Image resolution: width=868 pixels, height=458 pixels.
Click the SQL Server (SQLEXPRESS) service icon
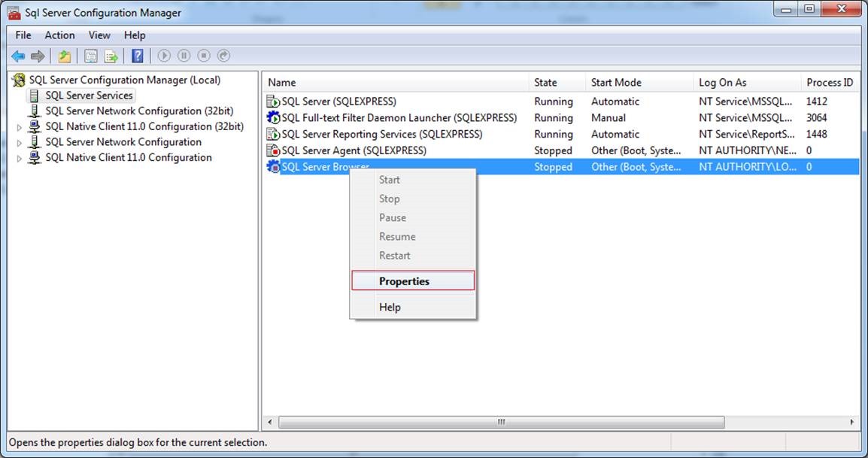(273, 102)
